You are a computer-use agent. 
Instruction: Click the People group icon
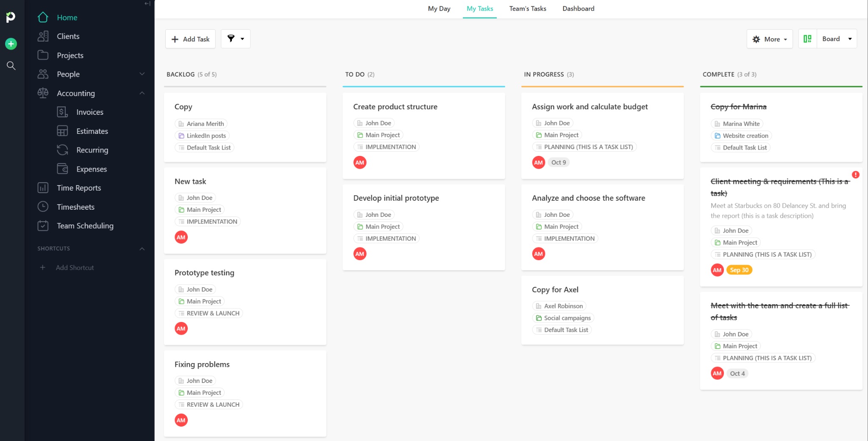tap(43, 74)
